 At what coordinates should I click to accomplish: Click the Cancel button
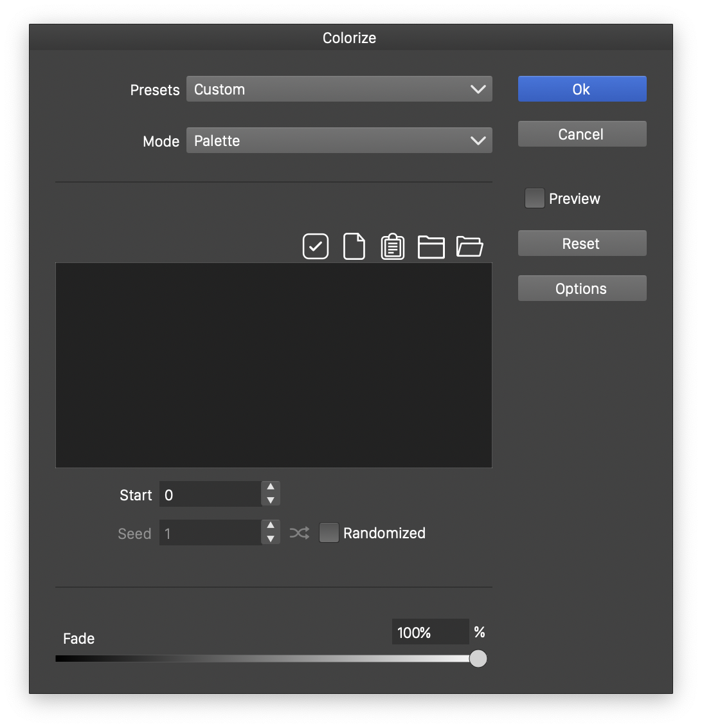coord(582,134)
